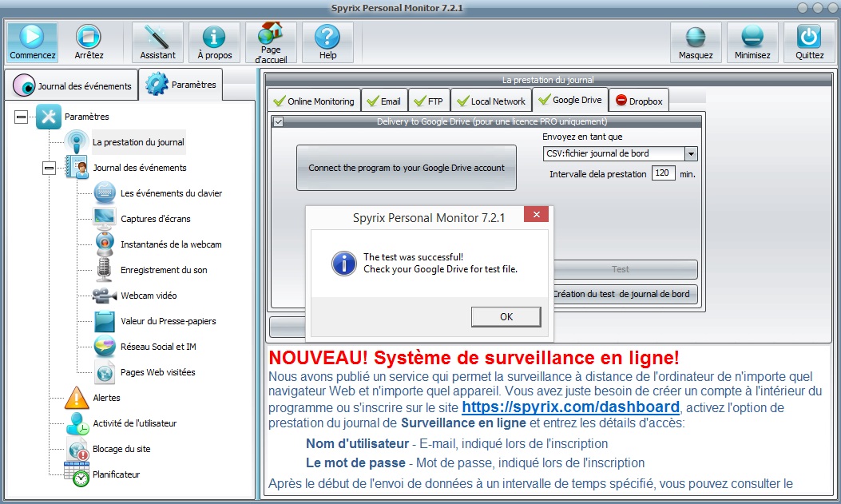Collapse the Paramètres tree root
841x504 pixels.
pyautogui.click(x=21, y=117)
